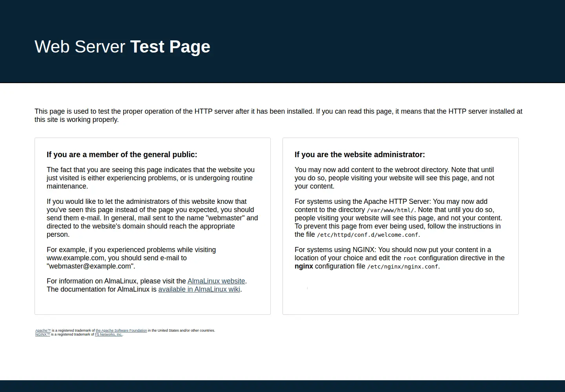Follow the "available in AlmaLinux wiki" link
This screenshot has width=565, height=392.
point(199,289)
